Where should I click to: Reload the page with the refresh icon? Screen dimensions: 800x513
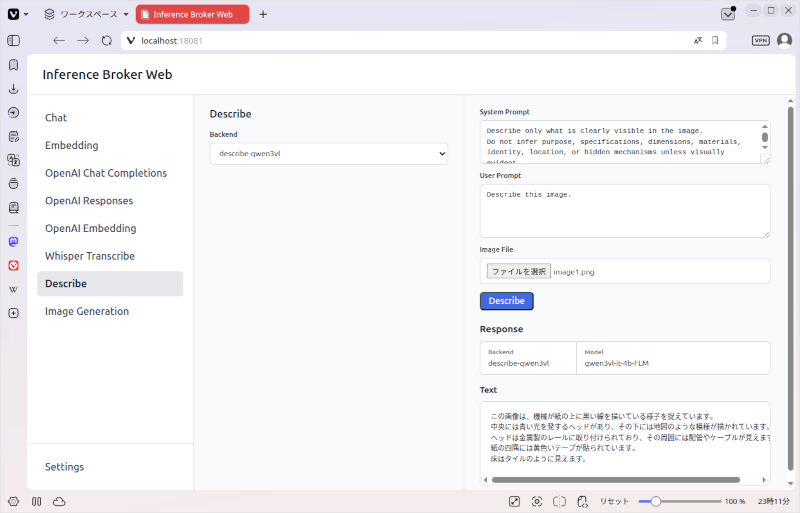pyautogui.click(x=107, y=41)
